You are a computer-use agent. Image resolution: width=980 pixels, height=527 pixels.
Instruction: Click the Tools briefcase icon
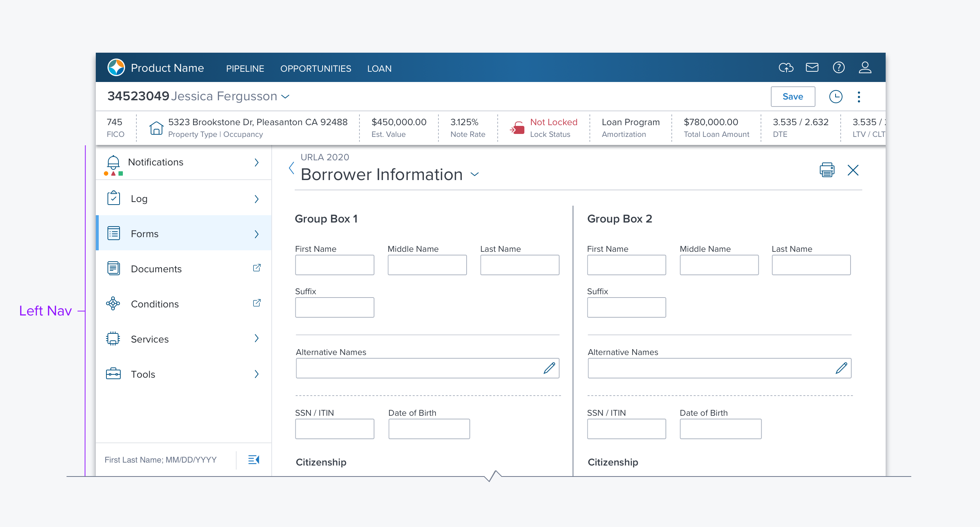point(113,374)
